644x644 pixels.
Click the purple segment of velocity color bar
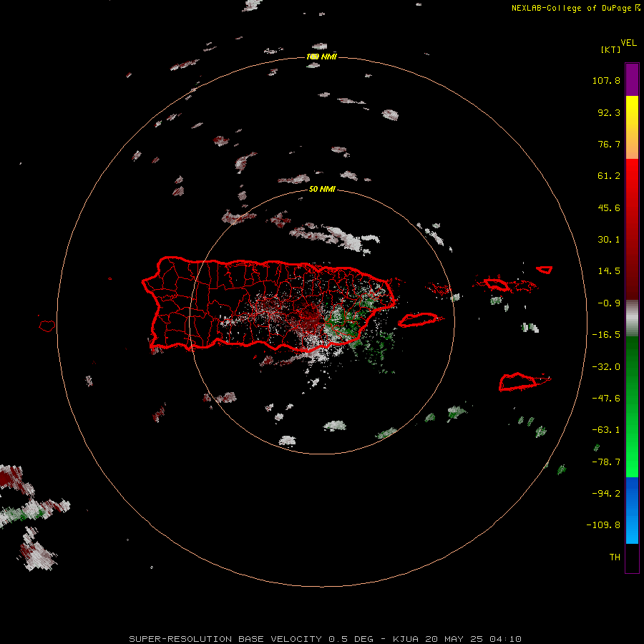[632, 79]
